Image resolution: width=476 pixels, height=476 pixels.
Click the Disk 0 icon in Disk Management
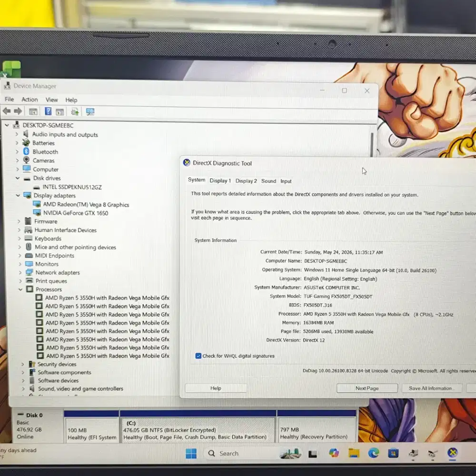coord(20,415)
